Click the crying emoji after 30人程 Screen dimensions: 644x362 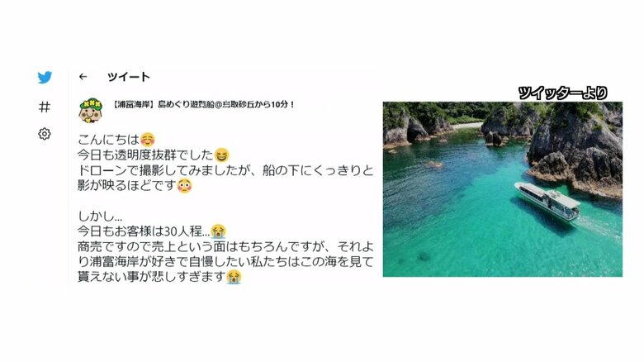tap(218, 231)
